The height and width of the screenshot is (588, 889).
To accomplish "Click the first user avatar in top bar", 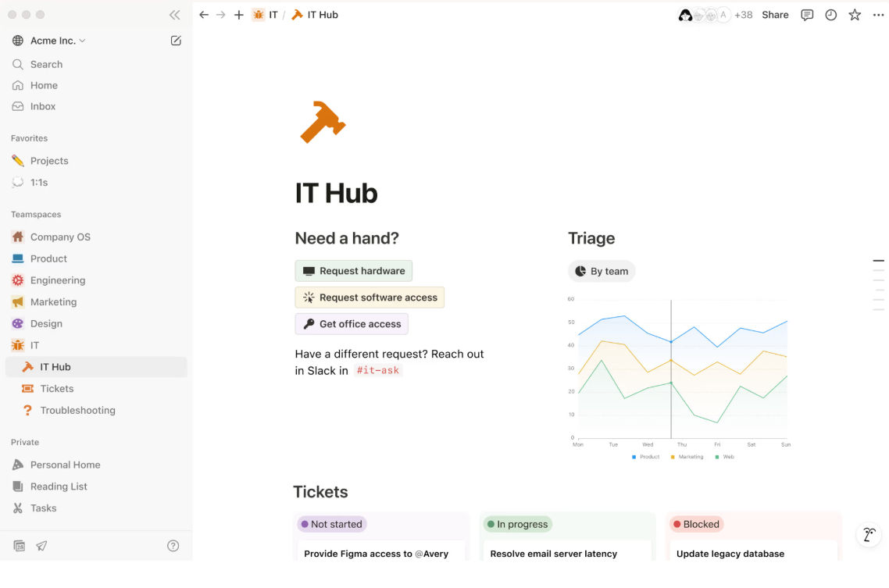I will coord(685,16).
